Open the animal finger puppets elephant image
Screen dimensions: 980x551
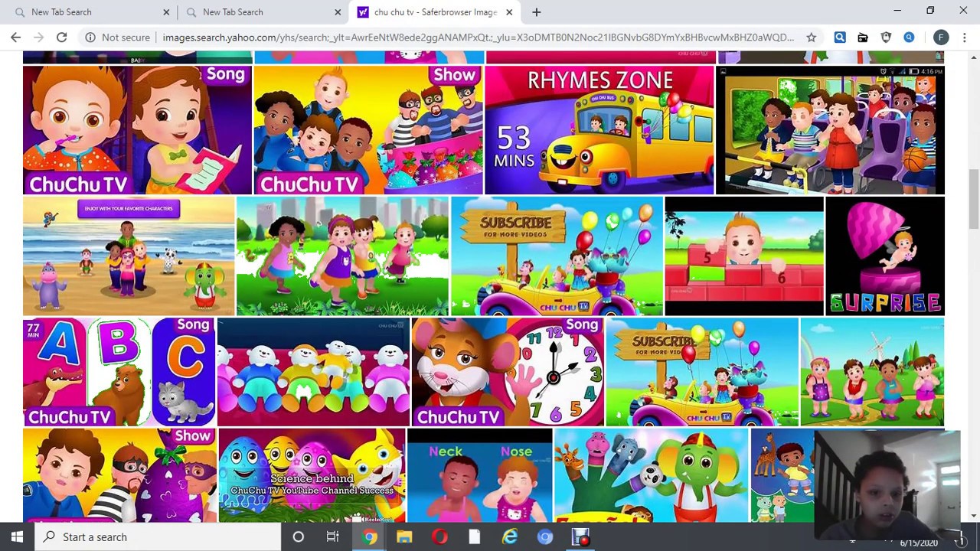tap(651, 475)
